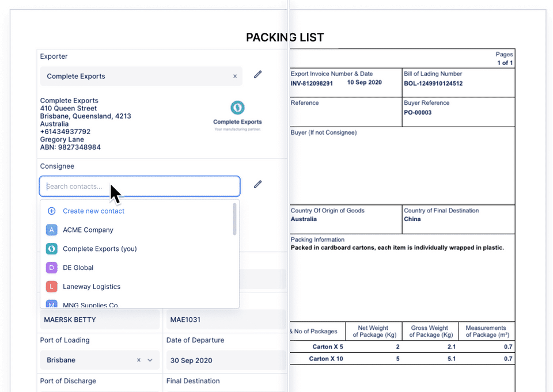This screenshot has height=392, width=553.
Task: Clear the Brisbane port of loading
Action: point(138,360)
